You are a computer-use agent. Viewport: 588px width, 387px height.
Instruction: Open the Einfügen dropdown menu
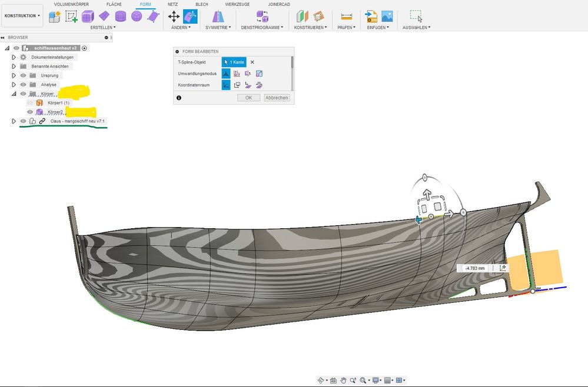click(378, 27)
